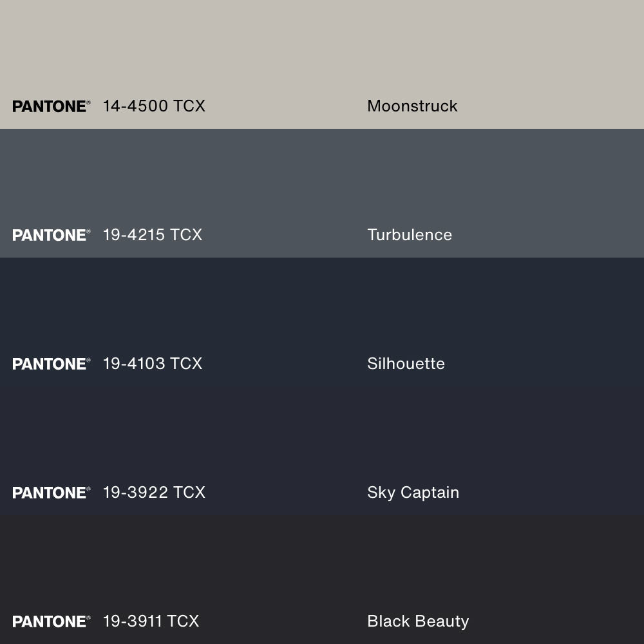The width and height of the screenshot is (644, 644).
Task: Select the 19-3911 TCX code text
Action: (151, 621)
